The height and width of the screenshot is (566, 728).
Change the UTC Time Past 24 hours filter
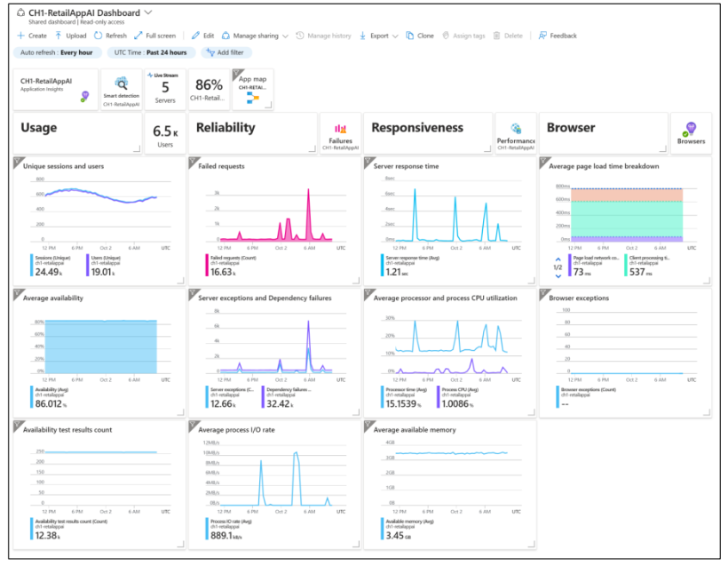tap(150, 52)
